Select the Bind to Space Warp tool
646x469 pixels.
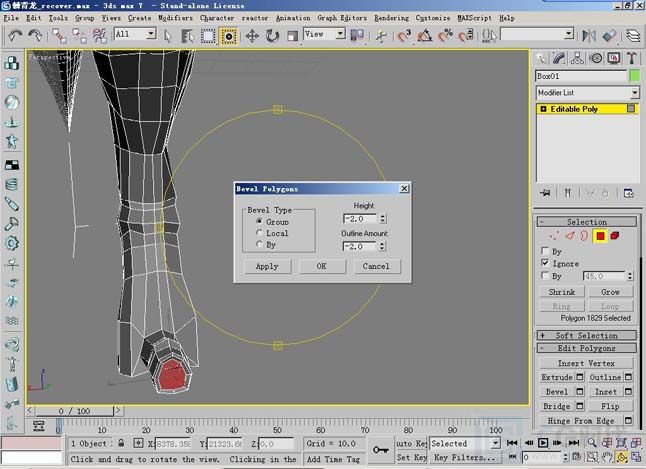pyautogui.click(x=99, y=36)
